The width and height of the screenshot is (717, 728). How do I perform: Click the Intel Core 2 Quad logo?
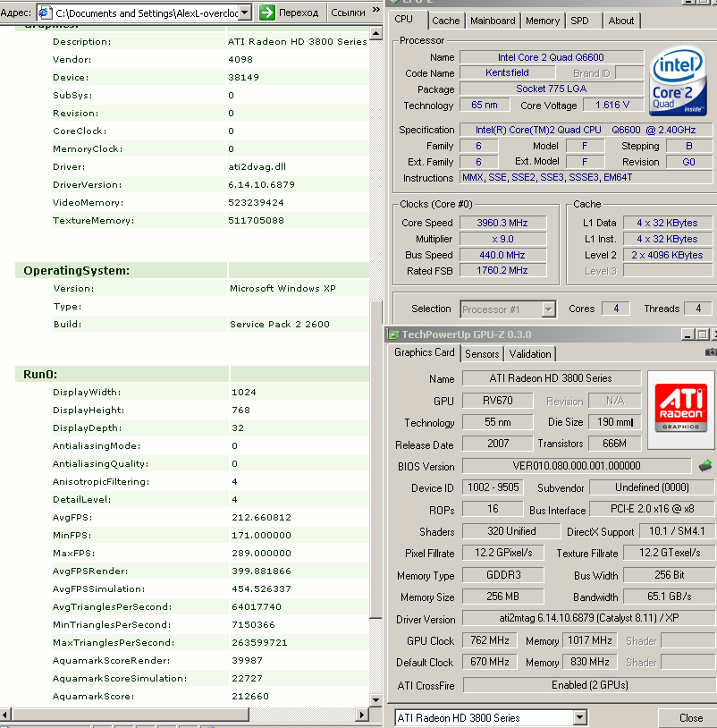678,80
